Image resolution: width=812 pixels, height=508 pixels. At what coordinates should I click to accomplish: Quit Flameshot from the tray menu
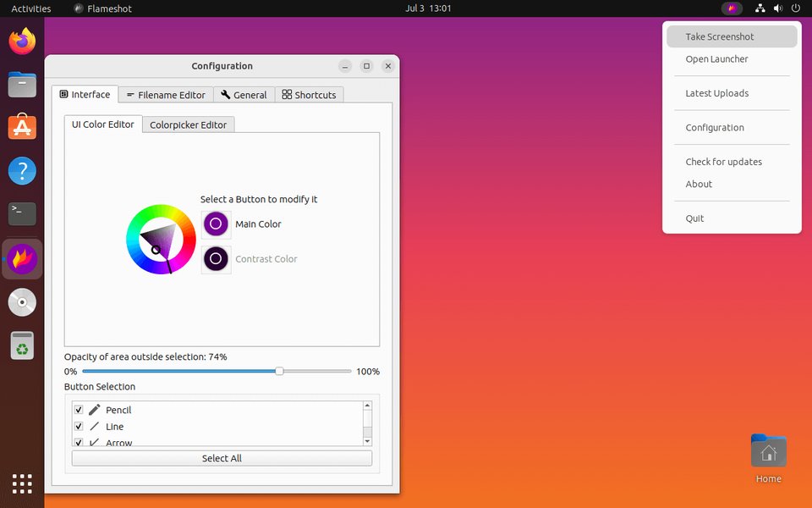click(x=732, y=218)
